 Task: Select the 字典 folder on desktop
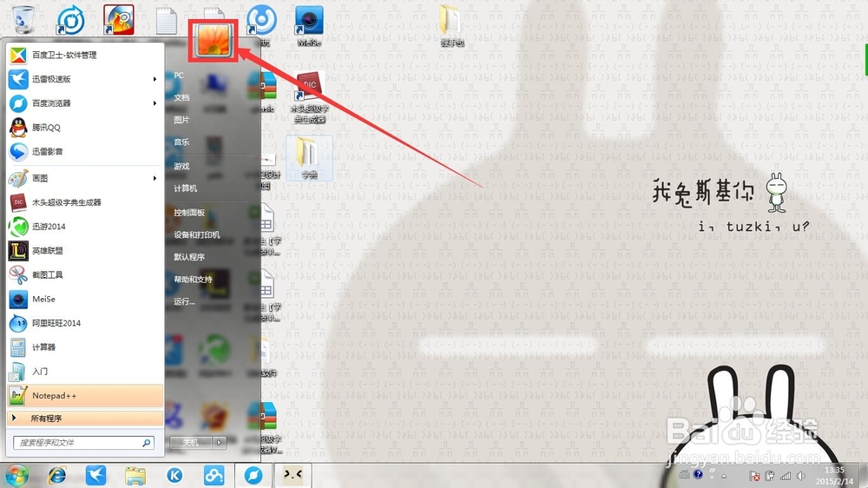click(309, 158)
